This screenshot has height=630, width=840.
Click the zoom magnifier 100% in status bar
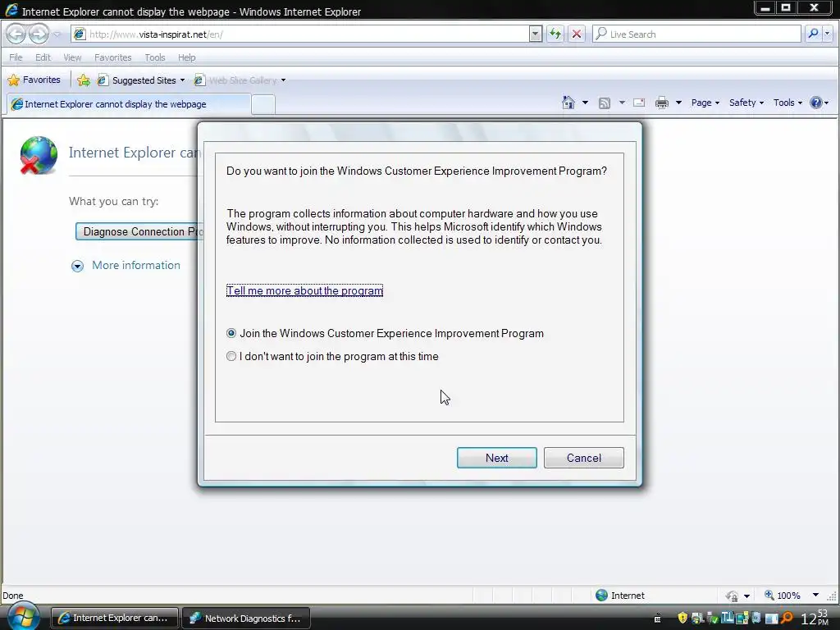click(782, 596)
